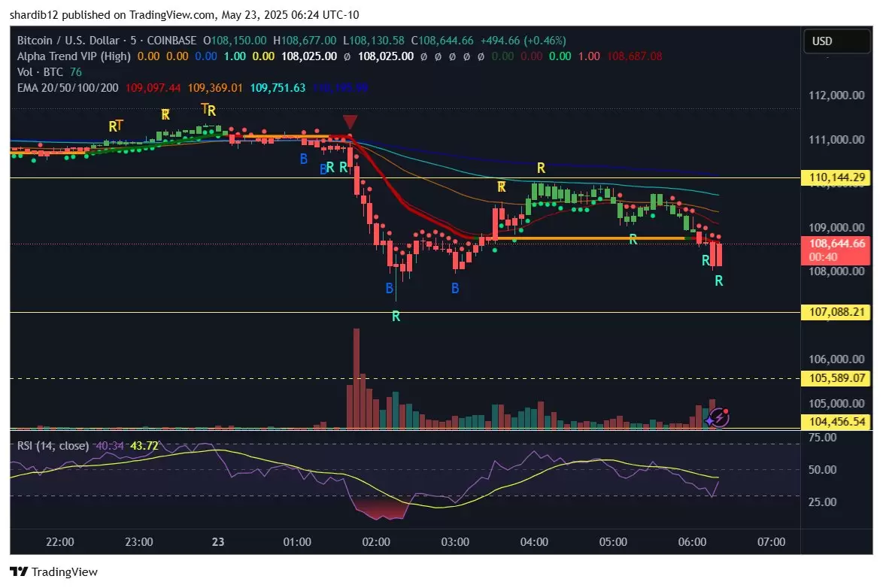Click the RSI 50.00 scale label
Screen dimensions: 883x588
pos(822,470)
